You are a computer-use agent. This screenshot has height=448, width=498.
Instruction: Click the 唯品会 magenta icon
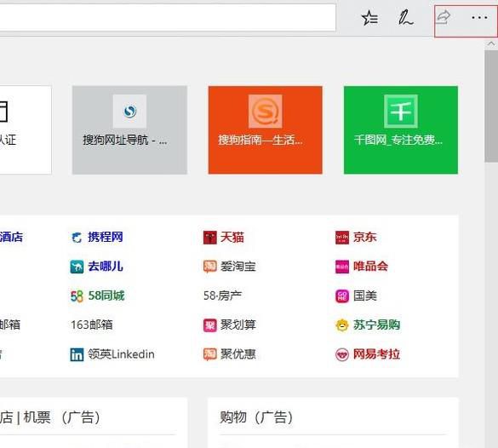pyautogui.click(x=342, y=267)
